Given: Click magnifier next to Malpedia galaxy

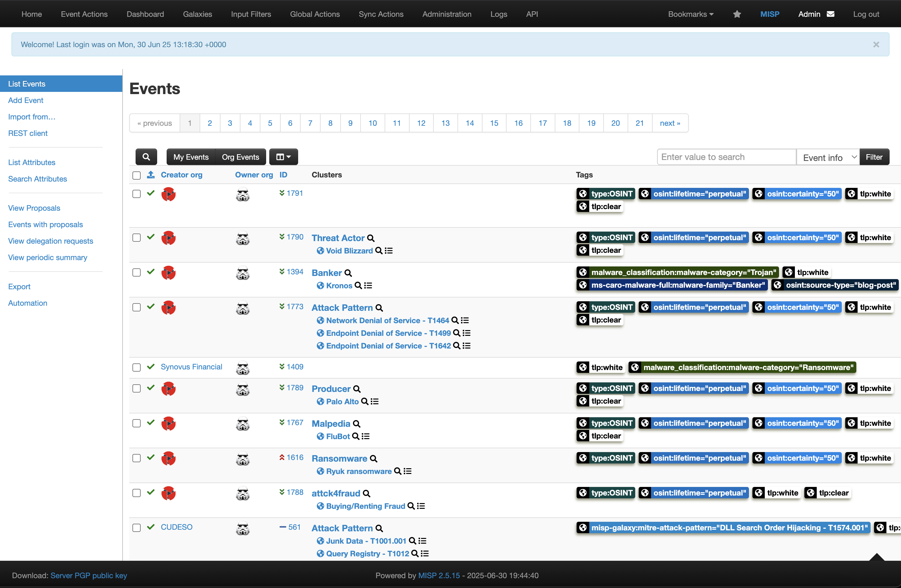Looking at the screenshot, I should pyautogui.click(x=357, y=424).
